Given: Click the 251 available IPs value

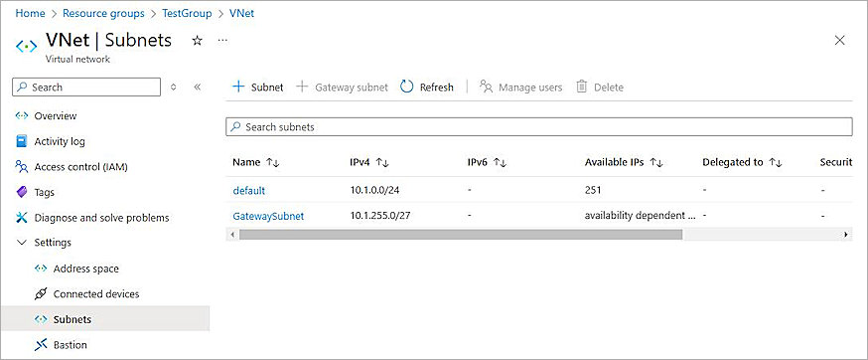Looking at the screenshot, I should pyautogui.click(x=593, y=190).
